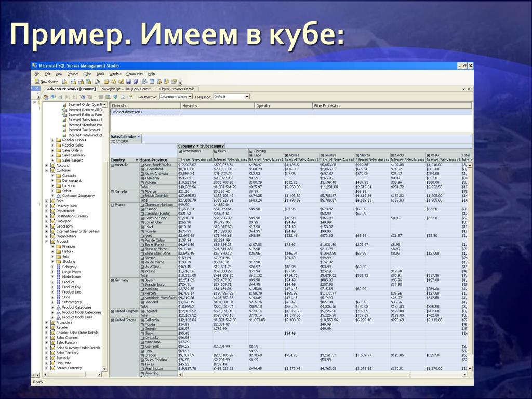Viewport: 532px width, 399px height.
Task: Select the Delivery Date tree item
Action: click(x=66, y=206)
